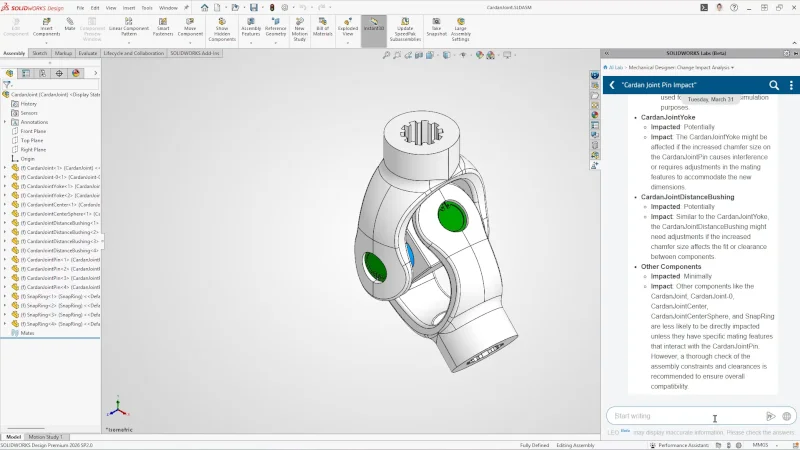The width and height of the screenshot is (800, 450).
Task: Expand the Annotations folder in feature tree
Action: 5,122
